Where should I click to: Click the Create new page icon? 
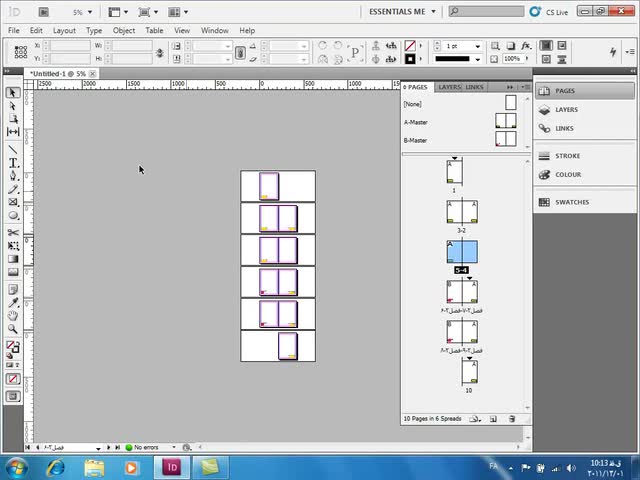pyautogui.click(x=493, y=419)
